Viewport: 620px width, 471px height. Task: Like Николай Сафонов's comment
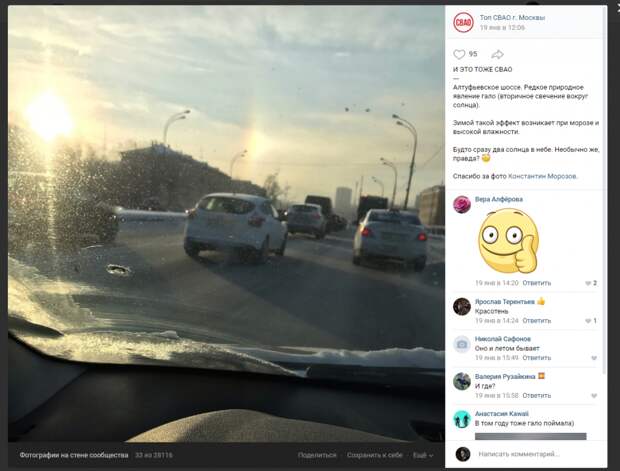594,358
